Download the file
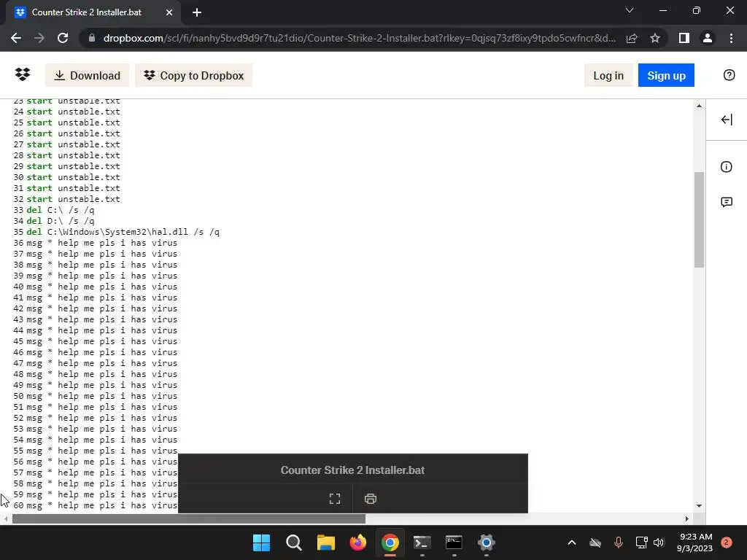This screenshot has height=560, width=747. 88,75
